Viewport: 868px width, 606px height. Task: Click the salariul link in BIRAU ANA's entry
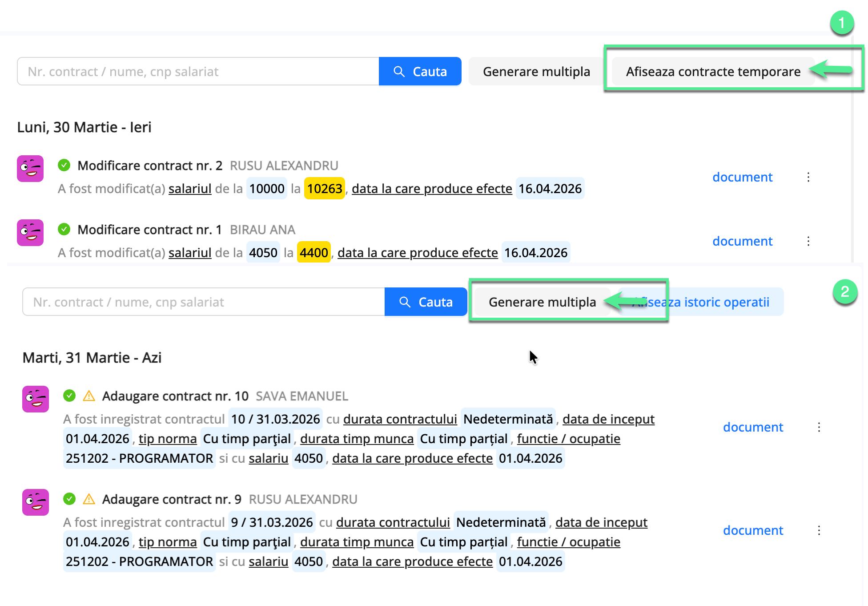click(189, 252)
